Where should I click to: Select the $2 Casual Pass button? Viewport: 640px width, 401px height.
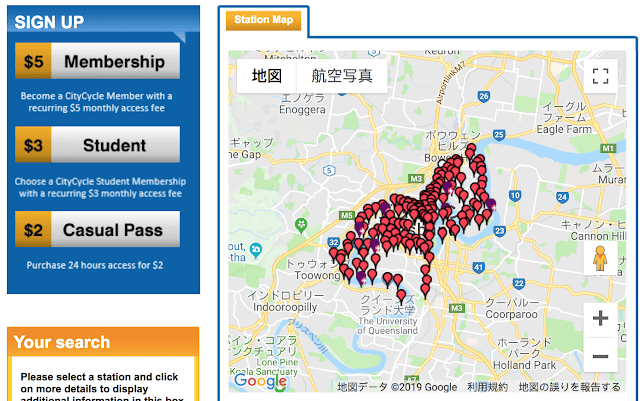[x=97, y=229]
